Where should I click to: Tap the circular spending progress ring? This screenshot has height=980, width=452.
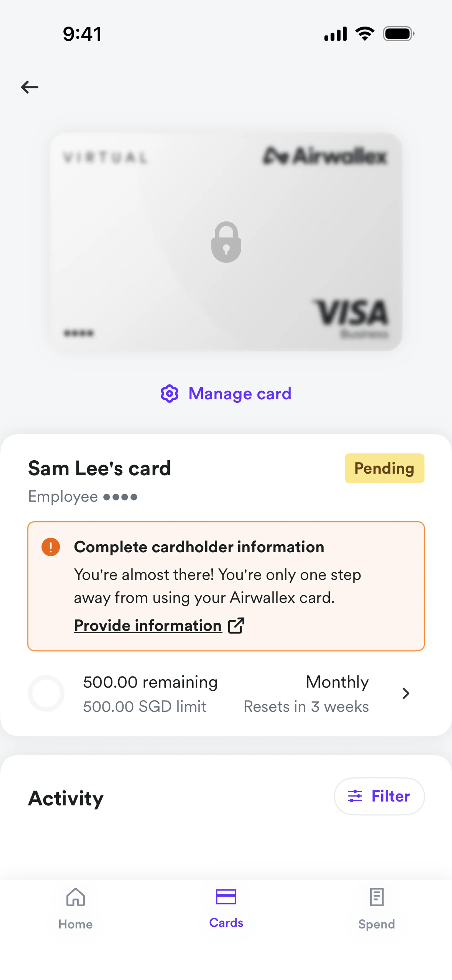coord(46,693)
